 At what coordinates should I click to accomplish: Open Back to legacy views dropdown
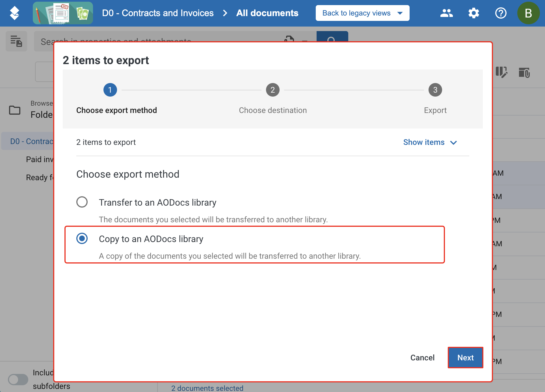[362, 13]
